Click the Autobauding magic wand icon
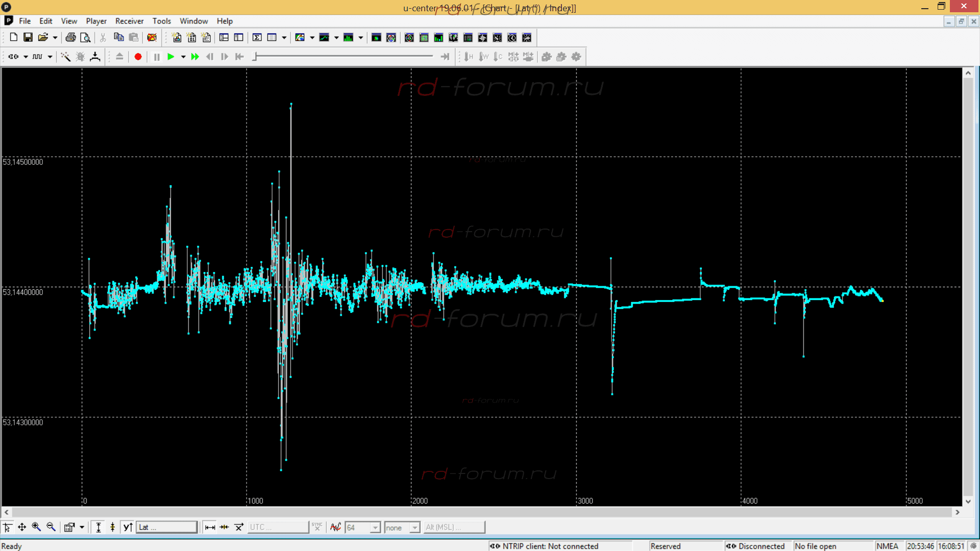980x551 pixels. 65,57
